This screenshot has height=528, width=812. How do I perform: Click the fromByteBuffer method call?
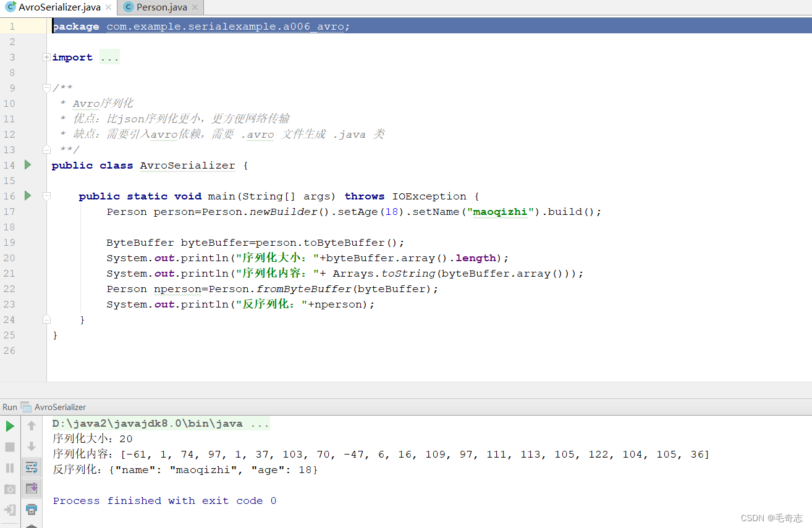304,289
